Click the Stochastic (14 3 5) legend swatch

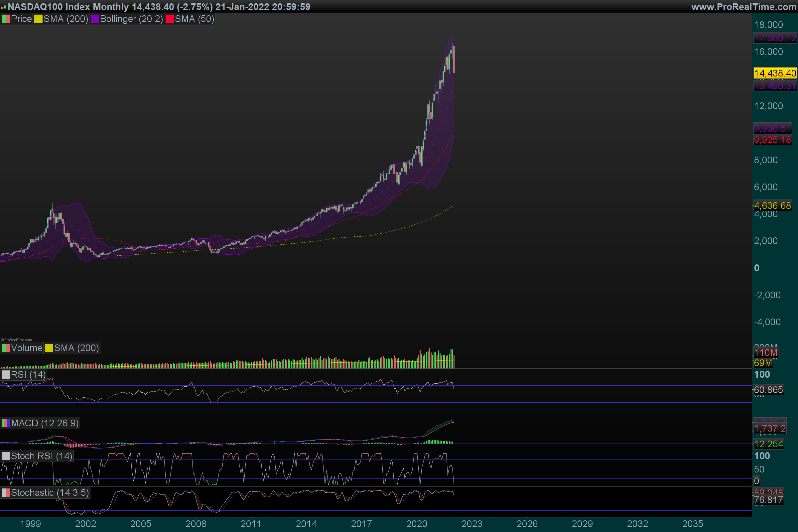[x=6, y=493]
